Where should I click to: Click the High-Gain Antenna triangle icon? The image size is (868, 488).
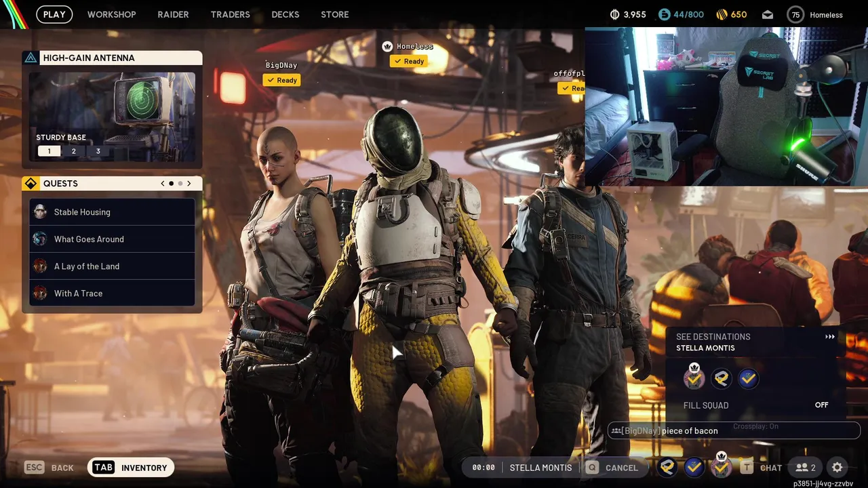click(x=31, y=58)
